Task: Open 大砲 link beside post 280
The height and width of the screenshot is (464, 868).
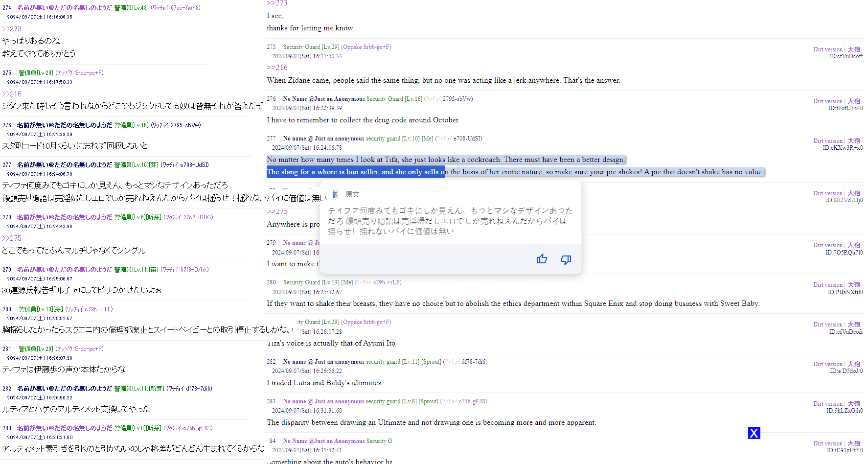Action: (x=854, y=285)
